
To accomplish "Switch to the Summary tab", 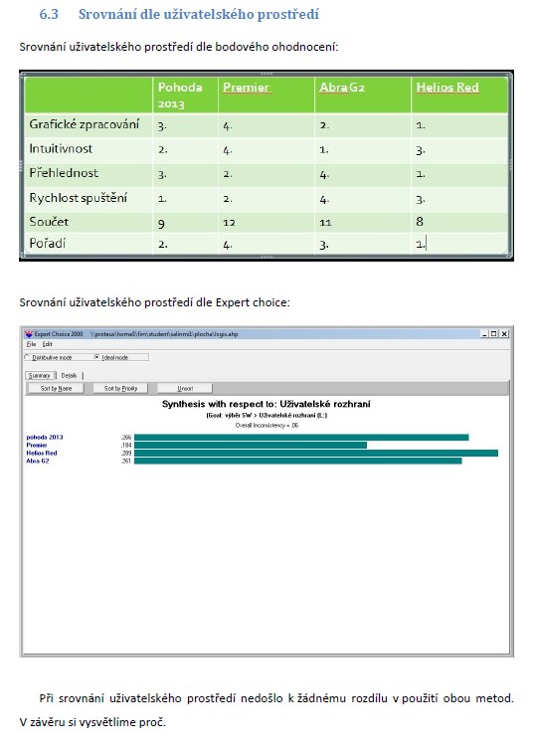I will click(40, 375).
